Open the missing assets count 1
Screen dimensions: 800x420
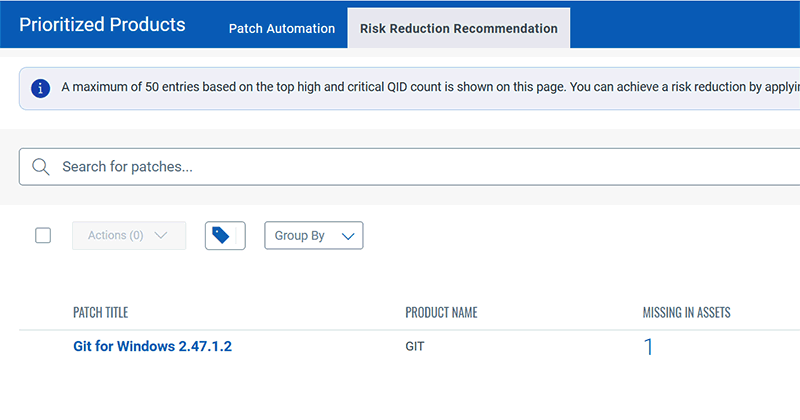point(648,347)
